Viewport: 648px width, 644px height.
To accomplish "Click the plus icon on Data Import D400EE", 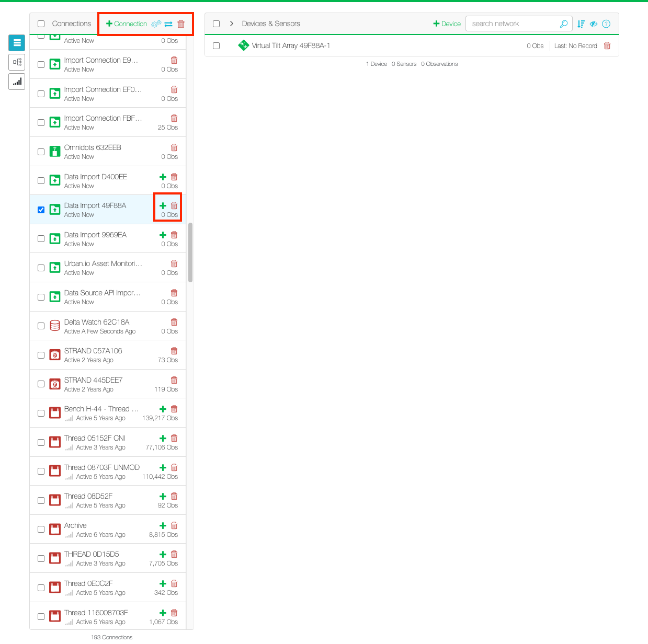I will 163,177.
